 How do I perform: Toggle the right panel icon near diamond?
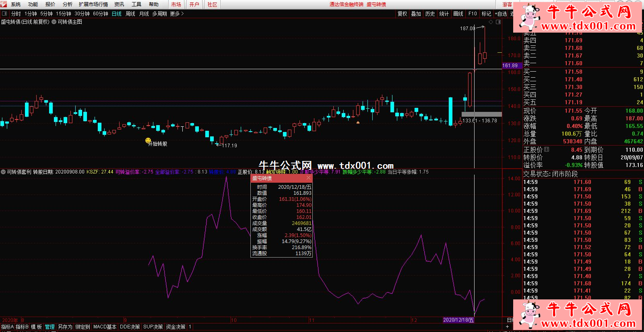(498, 22)
